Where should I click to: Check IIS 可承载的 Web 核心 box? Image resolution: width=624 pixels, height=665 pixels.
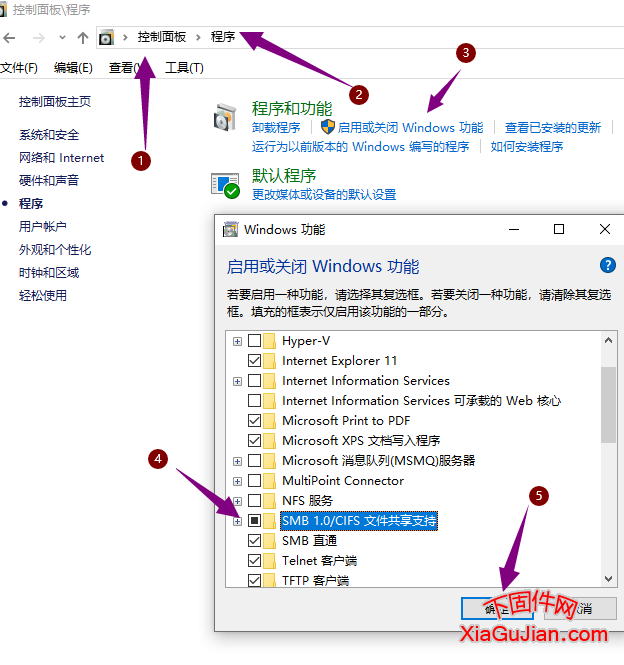254,400
